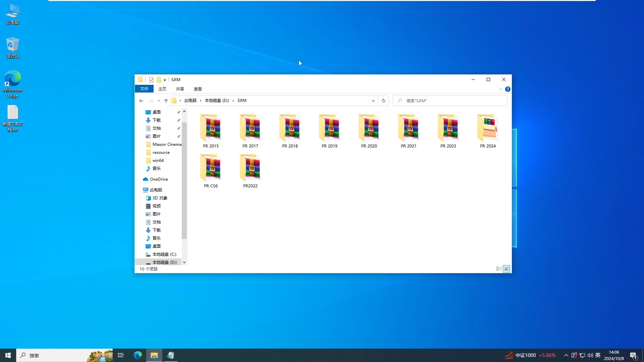The height and width of the screenshot is (362, 644).
Task: Open Microsoft Edge from the taskbar
Action: pos(138,355)
